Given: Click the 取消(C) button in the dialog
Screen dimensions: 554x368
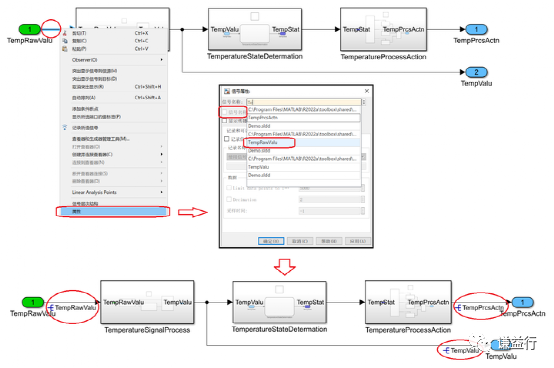Looking at the screenshot, I should coord(300,241).
